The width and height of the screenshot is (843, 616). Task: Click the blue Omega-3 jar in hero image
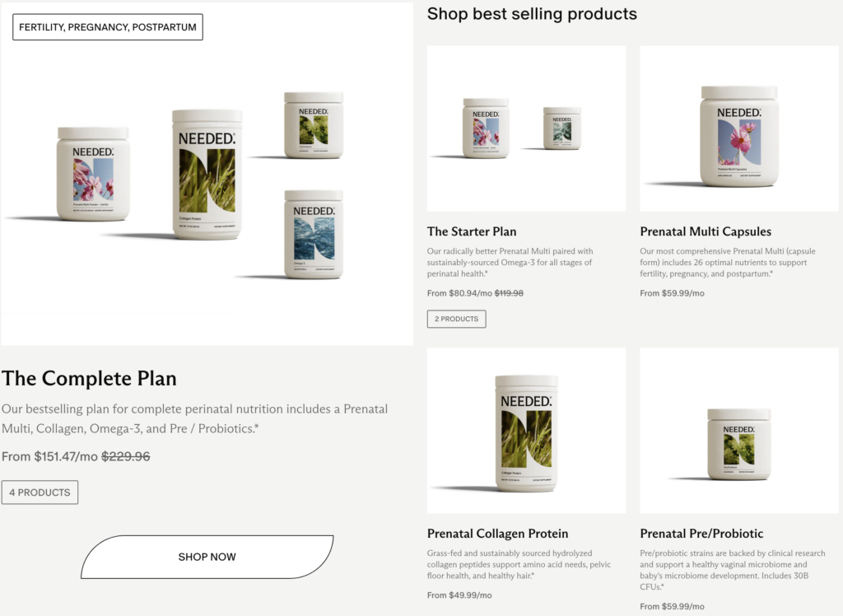[314, 234]
